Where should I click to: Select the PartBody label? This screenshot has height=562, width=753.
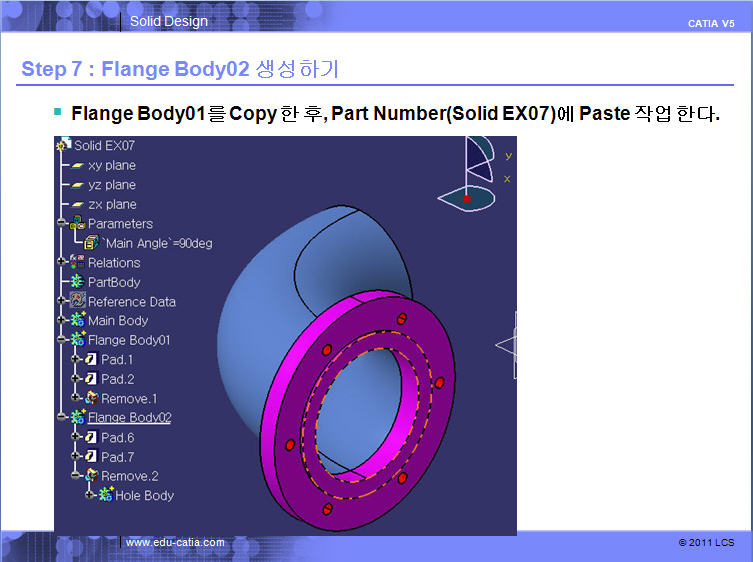114,282
